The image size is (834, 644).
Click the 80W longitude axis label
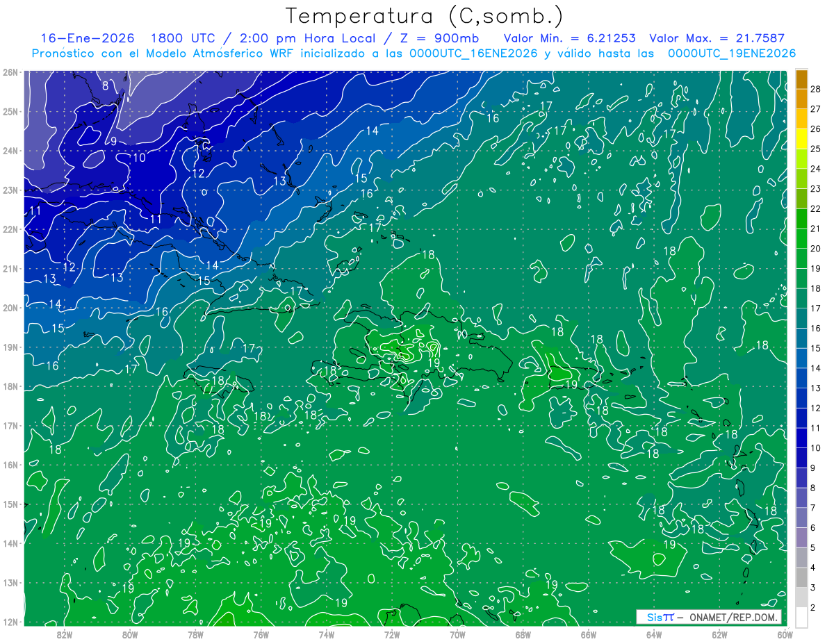[130, 634]
